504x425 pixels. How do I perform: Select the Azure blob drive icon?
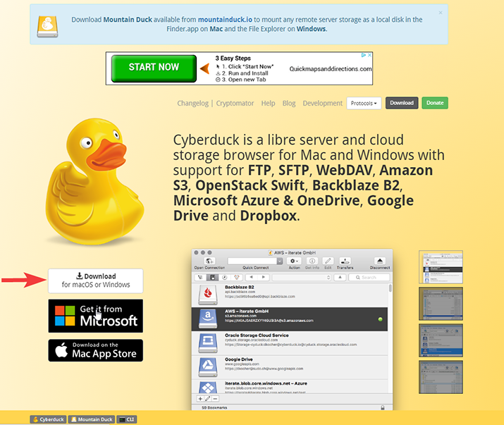pyautogui.click(x=208, y=388)
